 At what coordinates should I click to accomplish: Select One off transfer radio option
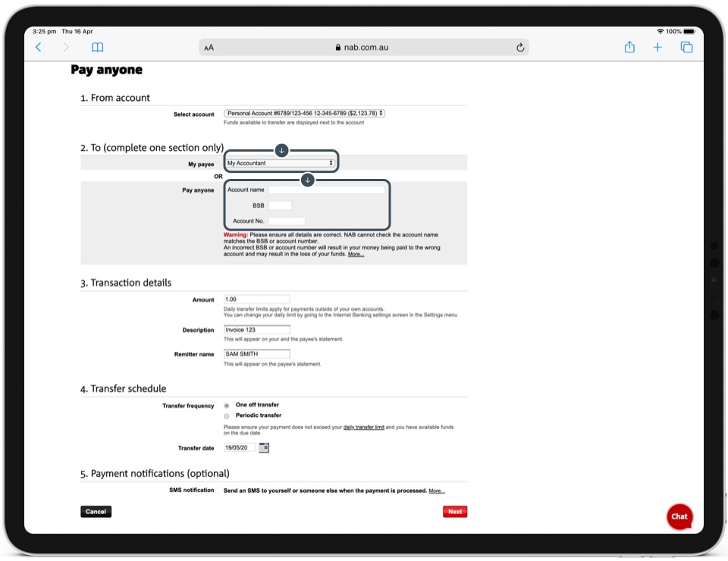pyautogui.click(x=227, y=406)
